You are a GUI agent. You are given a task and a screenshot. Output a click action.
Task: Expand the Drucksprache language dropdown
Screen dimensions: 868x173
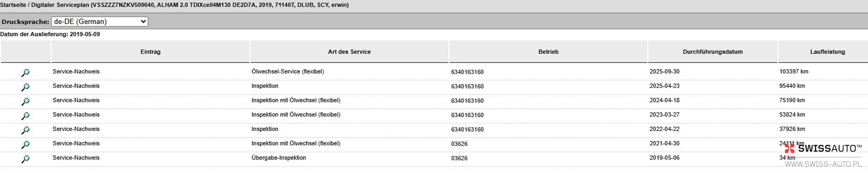click(x=99, y=22)
